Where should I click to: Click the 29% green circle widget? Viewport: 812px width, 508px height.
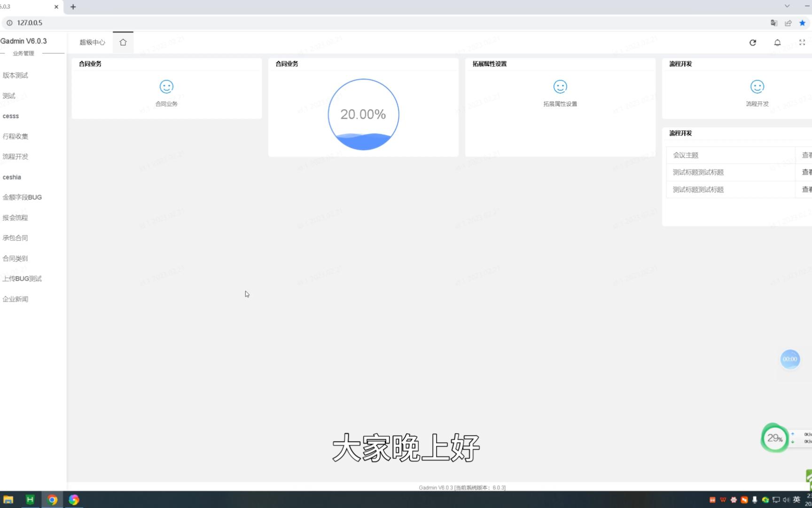coord(774,438)
